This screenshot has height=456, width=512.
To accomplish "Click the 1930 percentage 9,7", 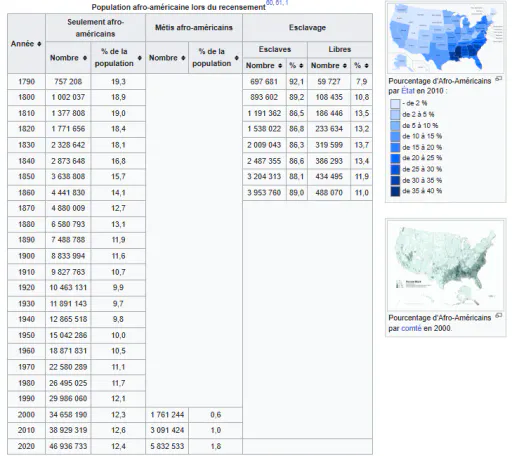I will 118,304.
